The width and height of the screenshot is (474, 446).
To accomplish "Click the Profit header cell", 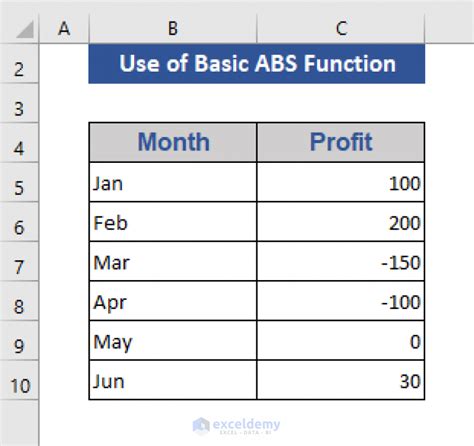I will [341, 142].
